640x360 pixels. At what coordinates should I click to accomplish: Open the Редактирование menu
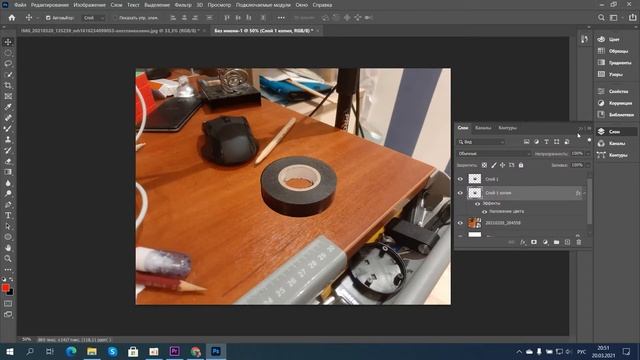tap(50, 5)
